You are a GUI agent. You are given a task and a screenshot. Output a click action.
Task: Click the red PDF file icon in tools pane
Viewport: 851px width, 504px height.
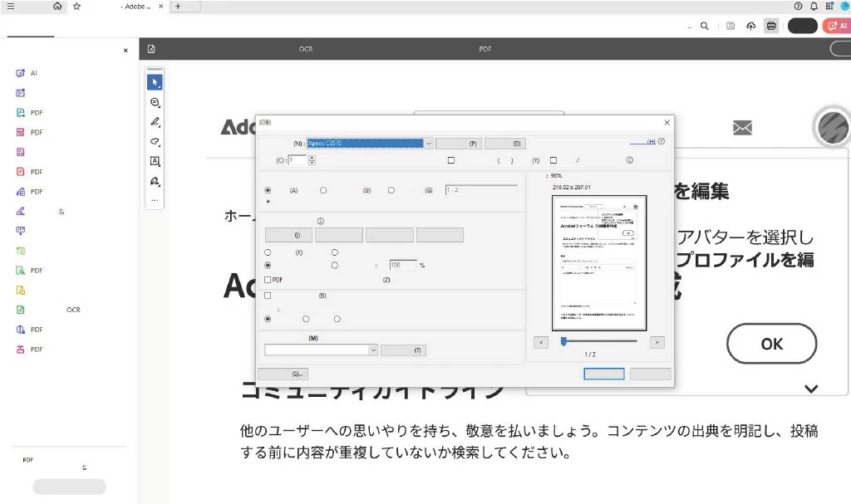pyautogui.click(x=21, y=171)
